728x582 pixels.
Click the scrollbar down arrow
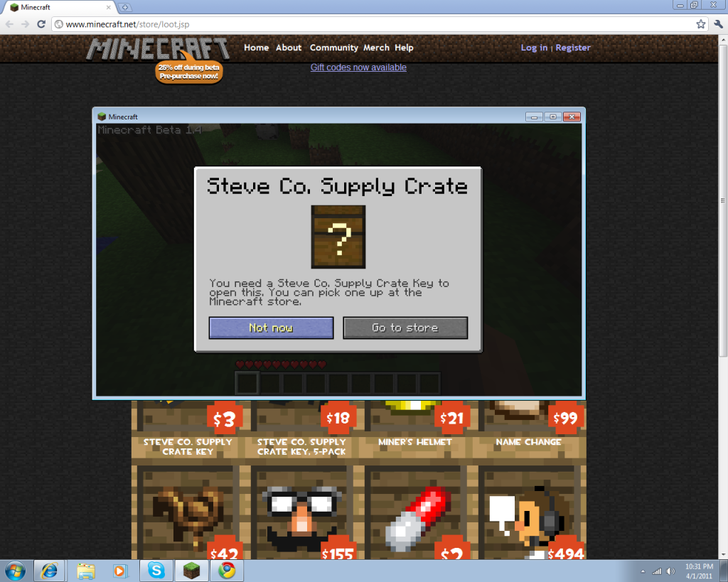(x=722, y=554)
